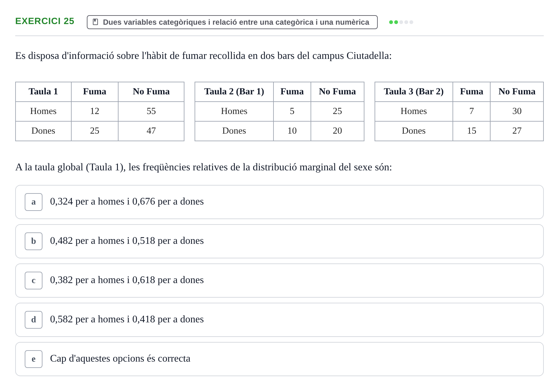This screenshot has height=392, width=559.
Task: Click value 55 in Taula 1
Action: pyautogui.click(x=151, y=111)
